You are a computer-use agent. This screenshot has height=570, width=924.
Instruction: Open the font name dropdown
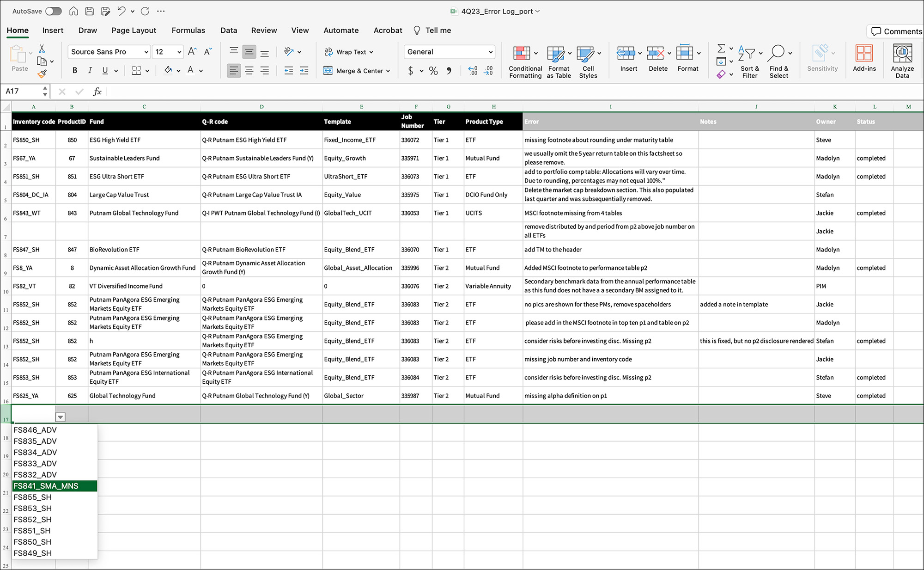click(x=146, y=52)
